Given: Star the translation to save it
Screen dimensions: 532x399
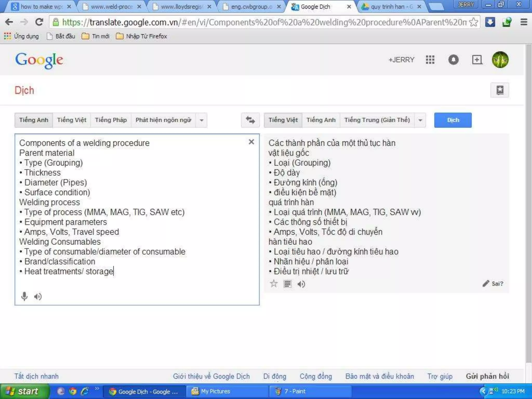Looking at the screenshot, I should coord(274,284).
